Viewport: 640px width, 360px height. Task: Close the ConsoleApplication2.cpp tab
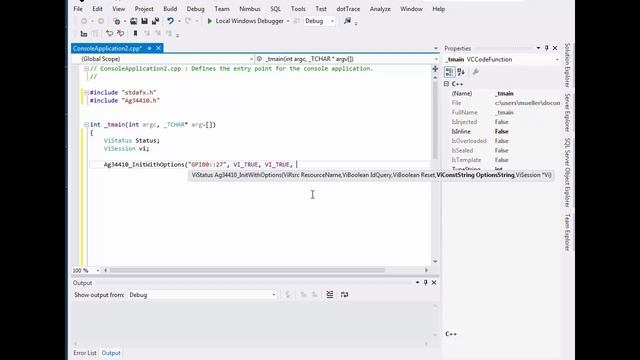pos(158,48)
